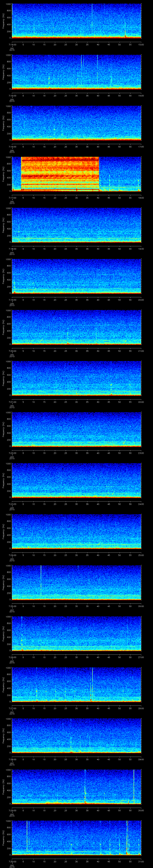Select the red broadband noise burst in 7:17 spectrogram
Image resolution: width=153 pixels, height=868 pixels.
pyautogui.click(x=60, y=174)
